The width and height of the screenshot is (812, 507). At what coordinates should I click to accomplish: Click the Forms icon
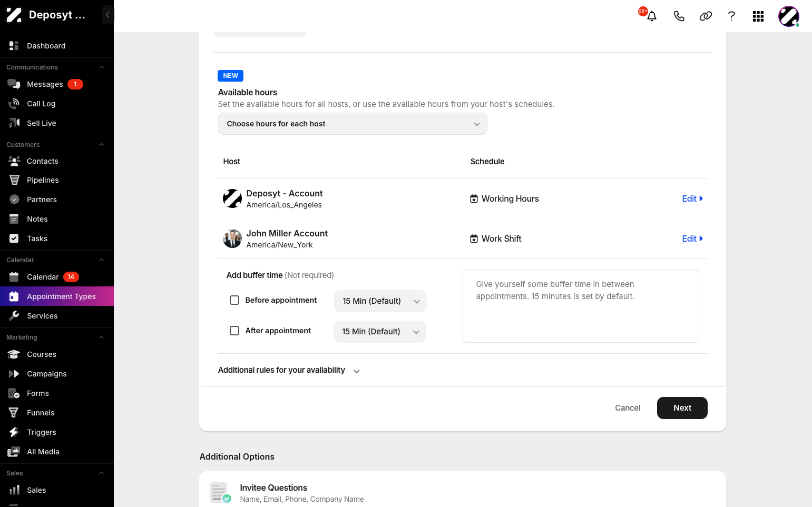(14, 393)
